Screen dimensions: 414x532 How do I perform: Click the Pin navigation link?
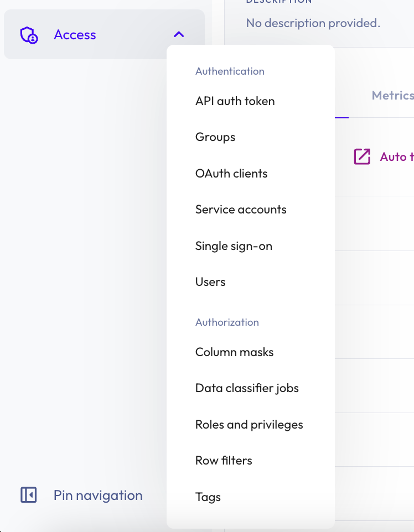[98, 495]
